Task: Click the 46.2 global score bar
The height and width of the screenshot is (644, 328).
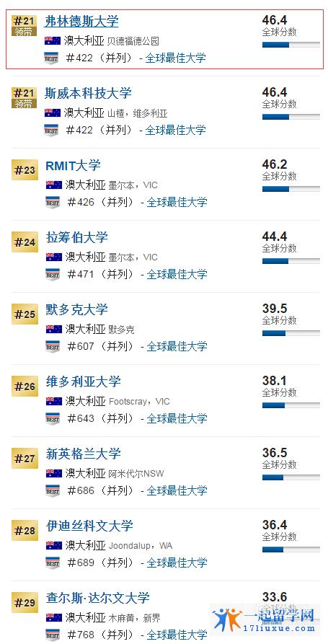Action: [291, 189]
